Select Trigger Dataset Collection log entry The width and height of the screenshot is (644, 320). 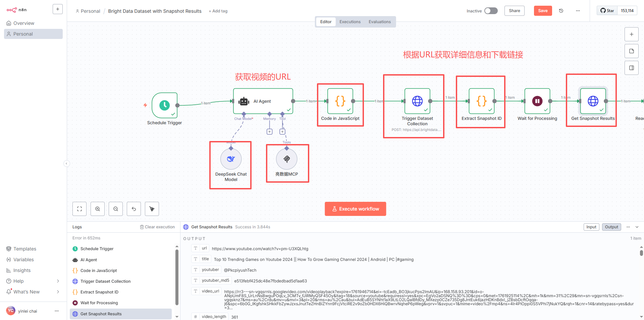click(121, 281)
